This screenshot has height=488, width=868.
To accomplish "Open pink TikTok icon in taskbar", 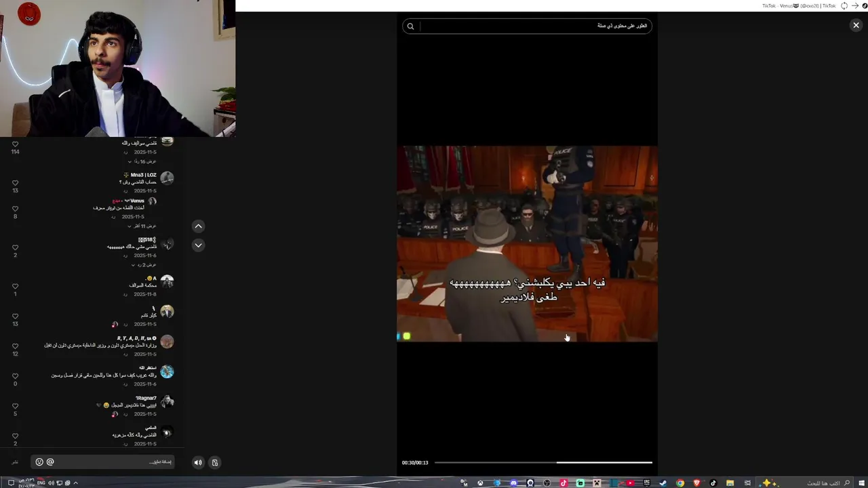I will 564,483.
